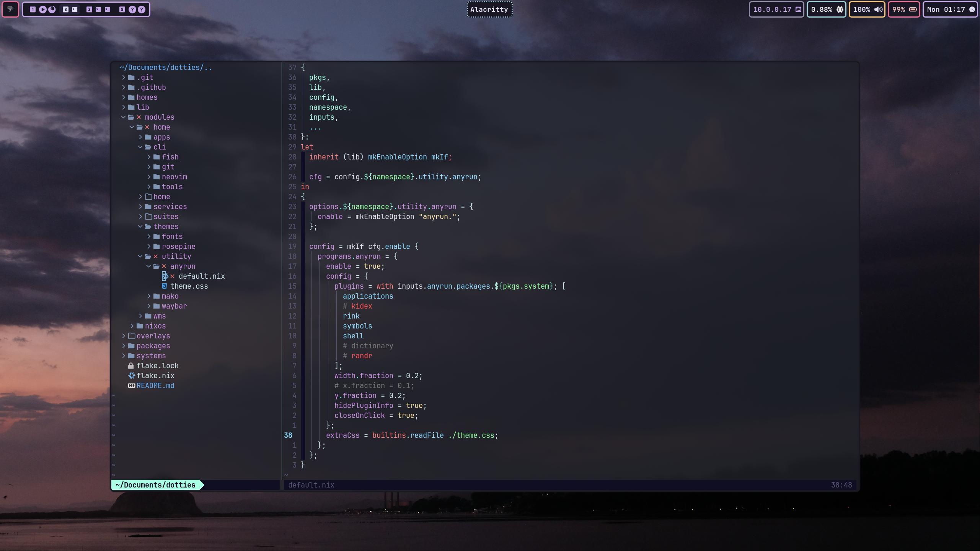The width and height of the screenshot is (980, 551).
Task: Click the Nix snowflake icon of flake.nix
Action: tap(131, 375)
